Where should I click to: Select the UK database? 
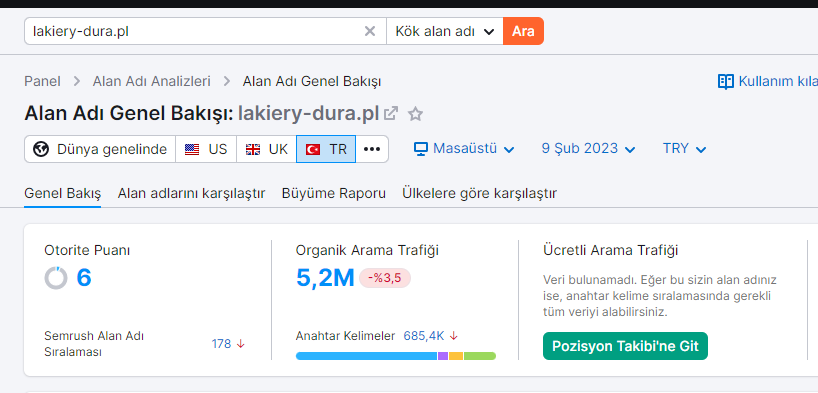point(267,149)
